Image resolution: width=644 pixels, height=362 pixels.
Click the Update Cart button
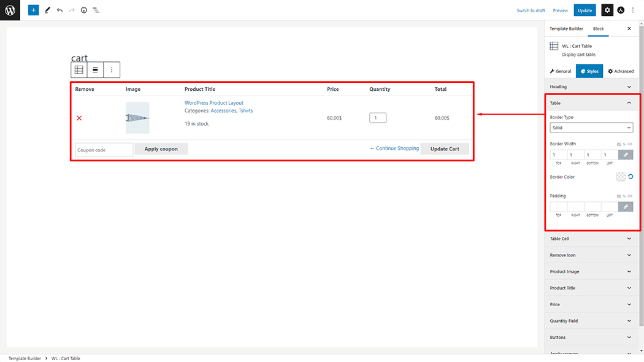[445, 148]
